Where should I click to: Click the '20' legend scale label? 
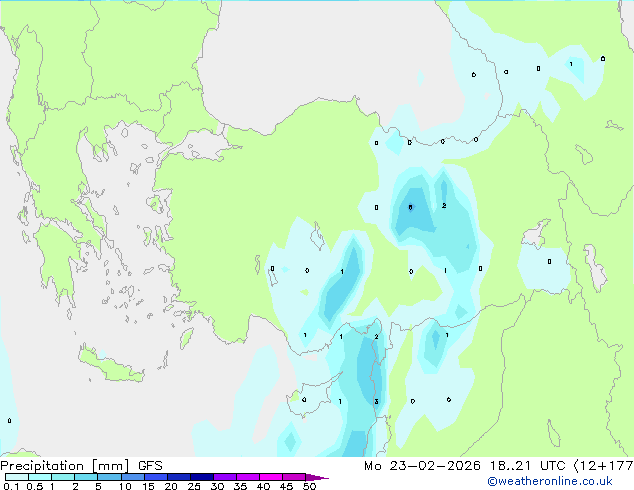171,486
